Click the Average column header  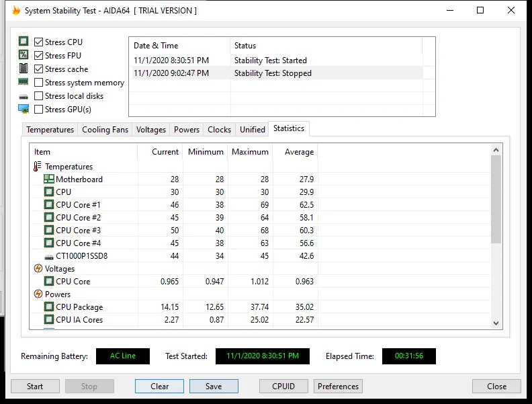point(296,152)
